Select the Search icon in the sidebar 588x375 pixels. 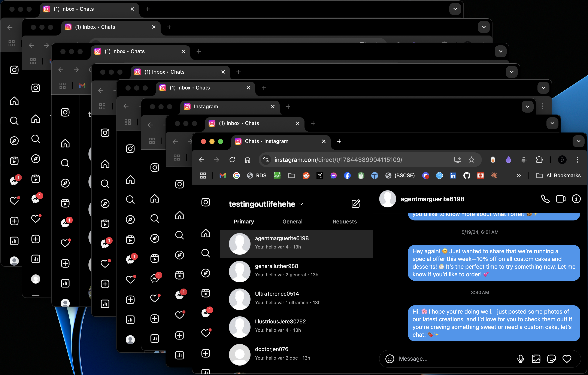point(206,253)
